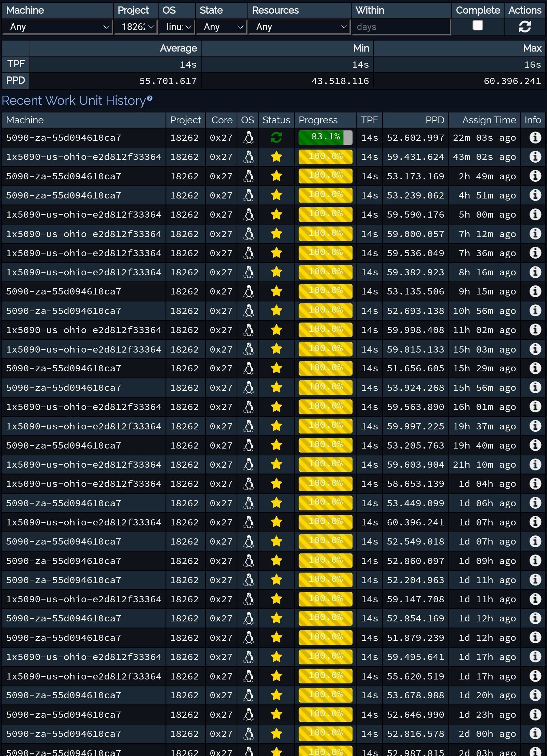Click the Linux penguin icon in the 7h 12m ago row

249,234
